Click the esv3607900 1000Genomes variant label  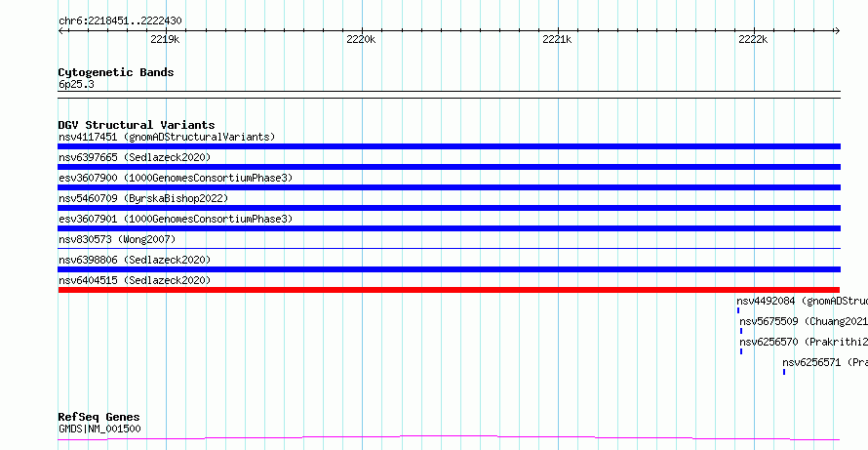coord(176,178)
